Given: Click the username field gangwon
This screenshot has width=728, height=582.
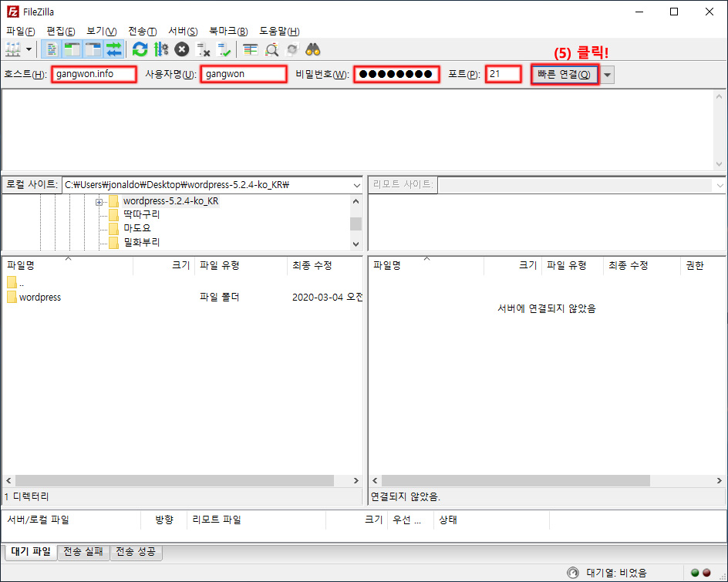Looking at the screenshot, I should (x=244, y=74).
